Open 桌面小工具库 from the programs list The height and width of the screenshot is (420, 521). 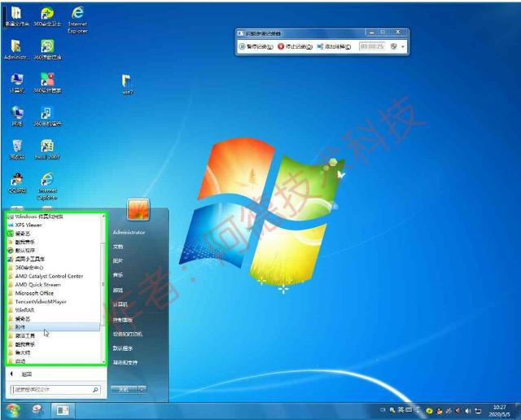[x=54, y=259]
